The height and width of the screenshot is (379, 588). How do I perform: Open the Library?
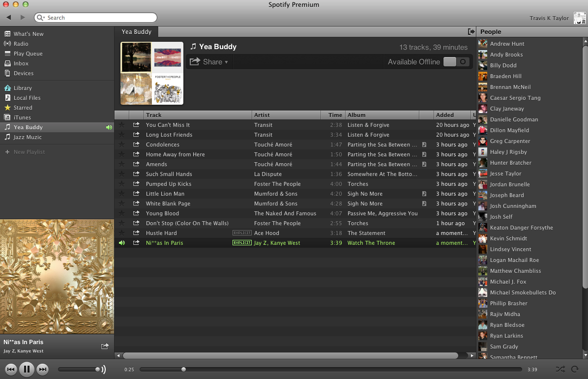point(23,87)
